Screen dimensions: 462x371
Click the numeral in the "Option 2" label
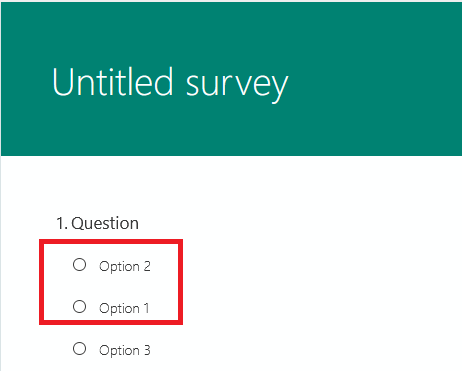pos(147,266)
